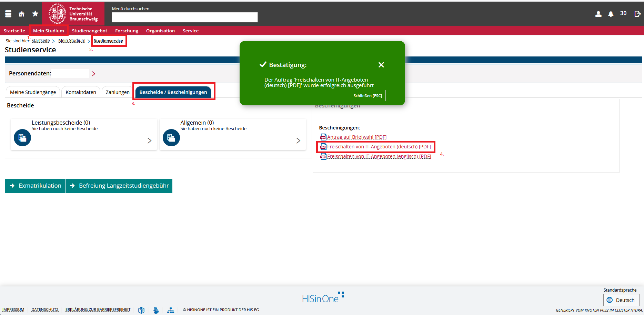Open the user profile icon

click(598, 14)
